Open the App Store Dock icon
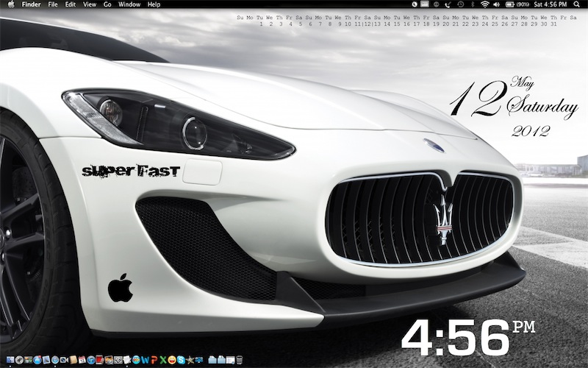The image size is (588, 368). [37, 360]
